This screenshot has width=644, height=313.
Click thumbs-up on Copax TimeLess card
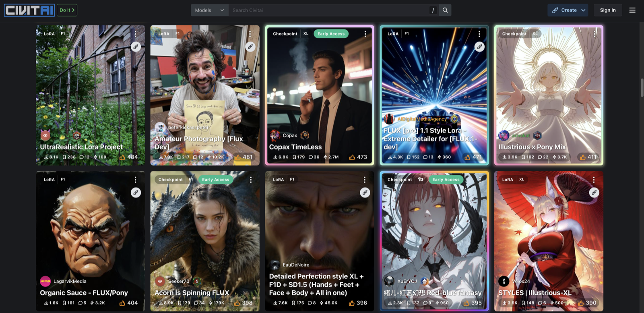tap(352, 157)
